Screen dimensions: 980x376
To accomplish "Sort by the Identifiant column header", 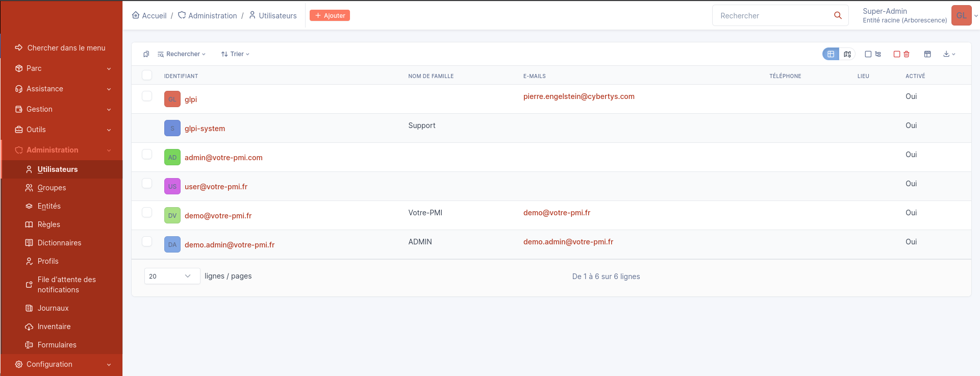I will coord(181,76).
